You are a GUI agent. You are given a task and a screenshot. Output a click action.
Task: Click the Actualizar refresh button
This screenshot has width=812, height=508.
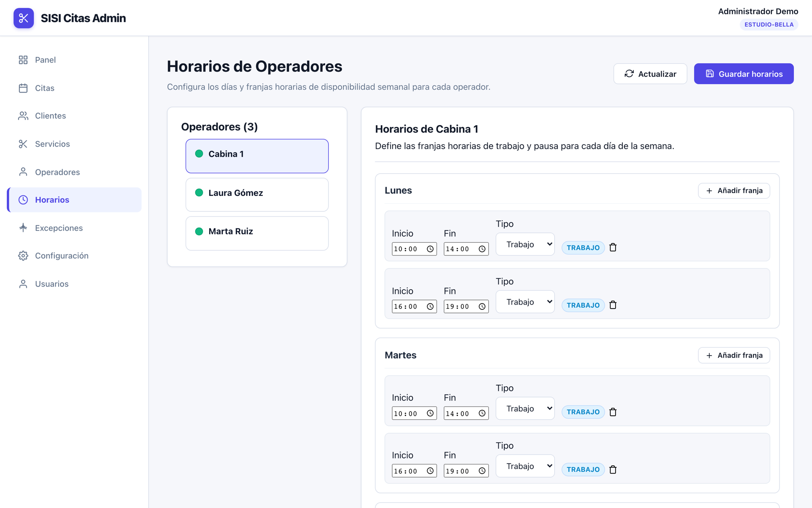[650, 74]
